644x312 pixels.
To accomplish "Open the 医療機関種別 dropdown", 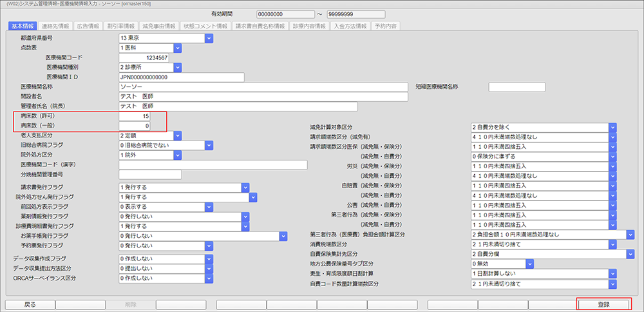I will click(178, 67).
